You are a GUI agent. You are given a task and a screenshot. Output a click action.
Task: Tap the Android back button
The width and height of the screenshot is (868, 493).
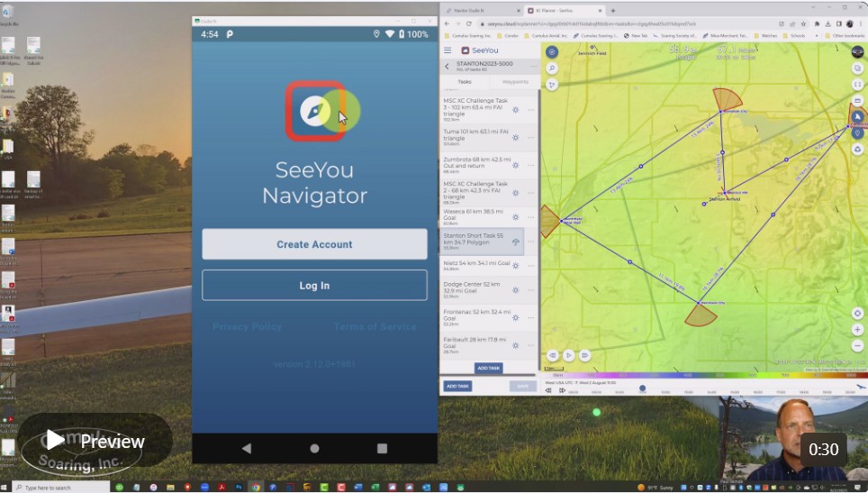coord(247,448)
